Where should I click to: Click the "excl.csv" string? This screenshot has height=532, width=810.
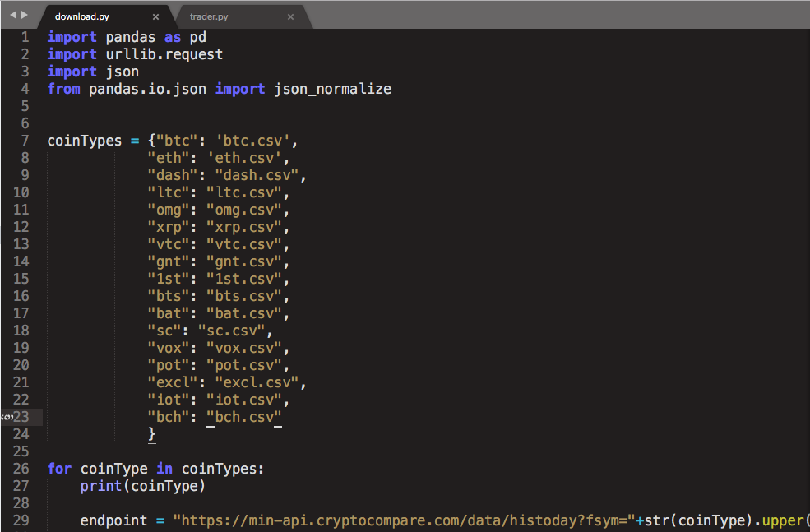click(257, 382)
